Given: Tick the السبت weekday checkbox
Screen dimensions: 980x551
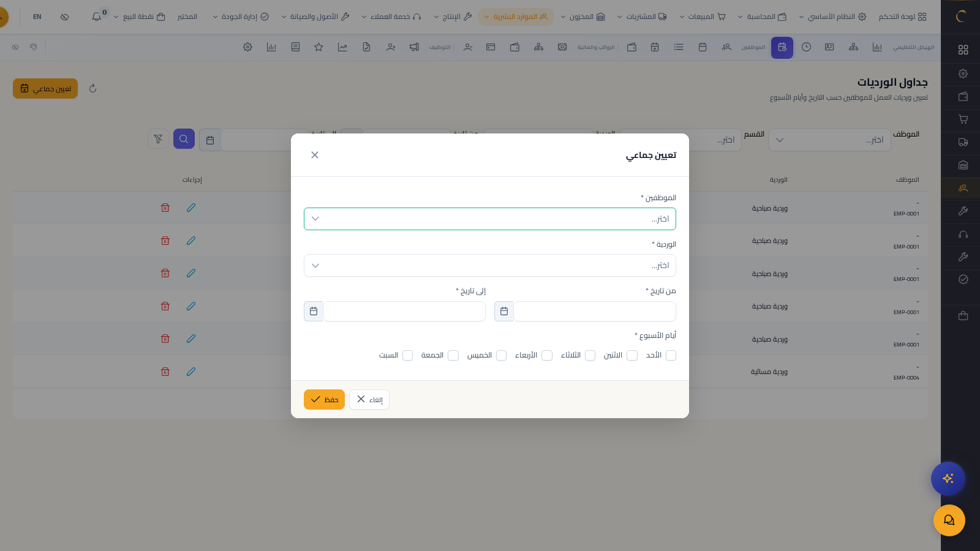Looking at the screenshot, I should [x=407, y=356].
